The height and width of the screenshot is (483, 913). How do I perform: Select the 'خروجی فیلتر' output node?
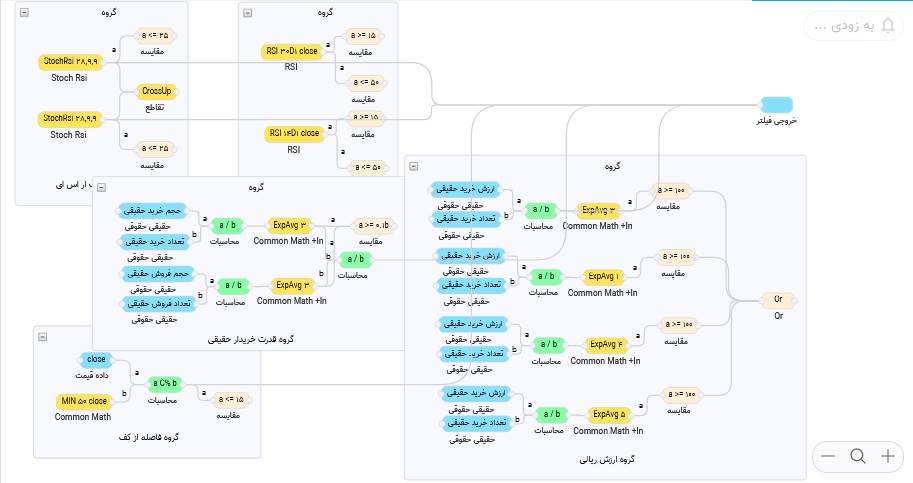777,105
